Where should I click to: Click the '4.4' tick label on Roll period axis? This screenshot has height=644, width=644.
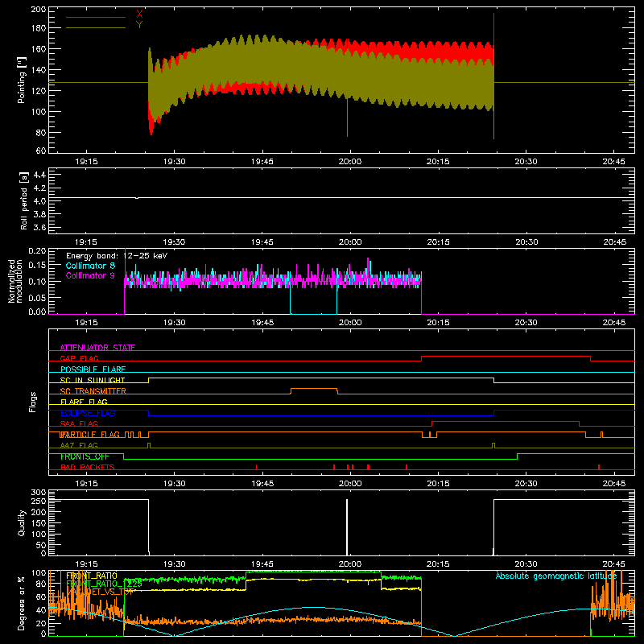point(39,175)
